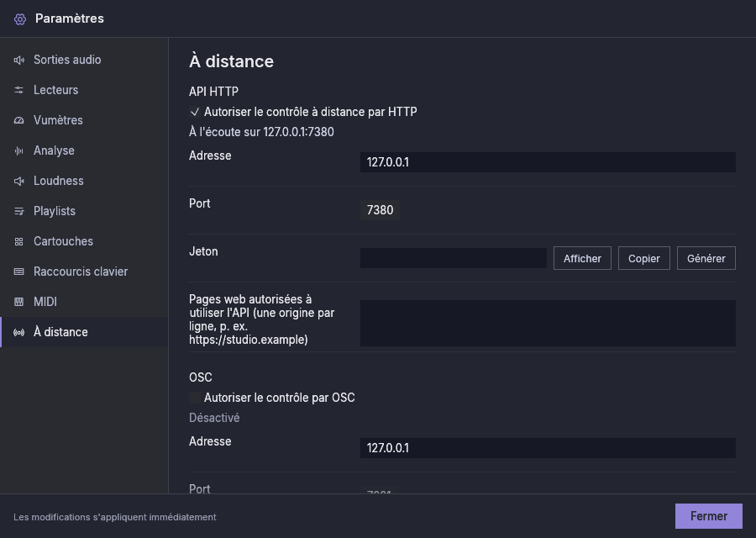
Task: Select the Loudness section
Action: click(84, 181)
